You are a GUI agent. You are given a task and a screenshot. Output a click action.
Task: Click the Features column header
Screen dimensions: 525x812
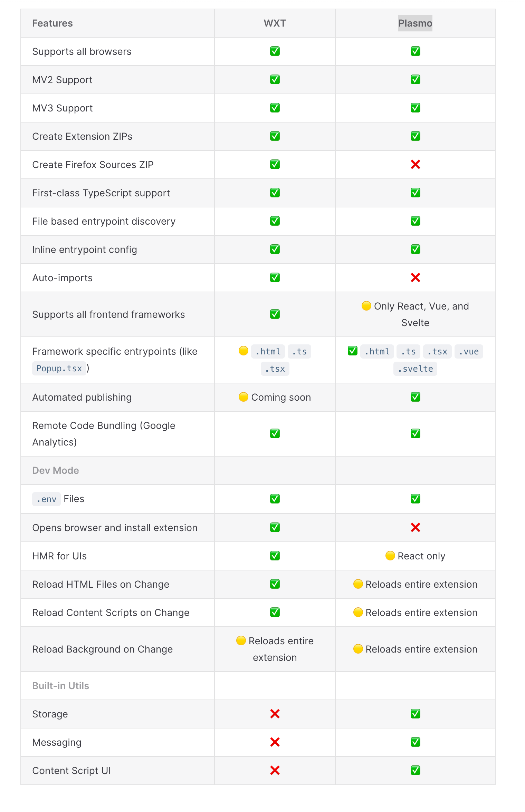(x=52, y=23)
